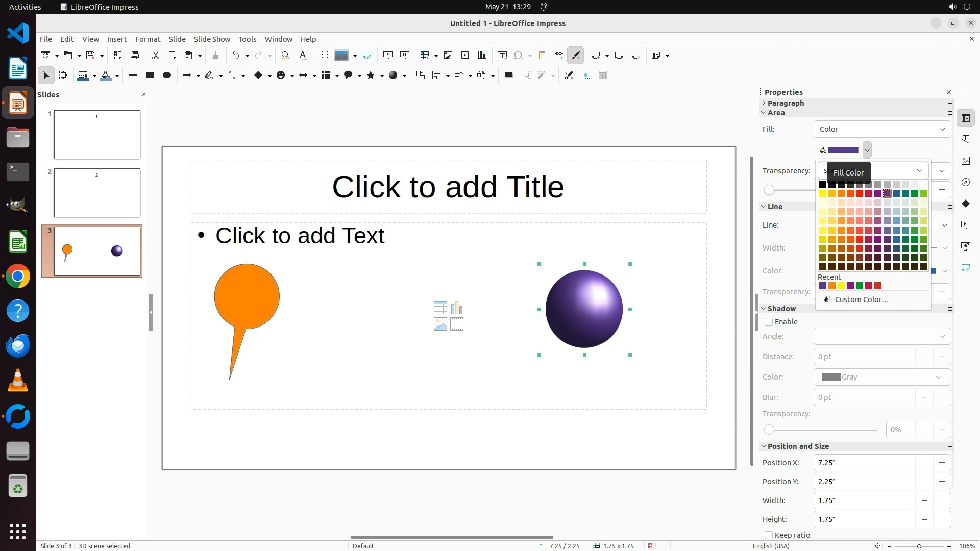Toggle the Shadow toolbar icon

tap(508, 76)
